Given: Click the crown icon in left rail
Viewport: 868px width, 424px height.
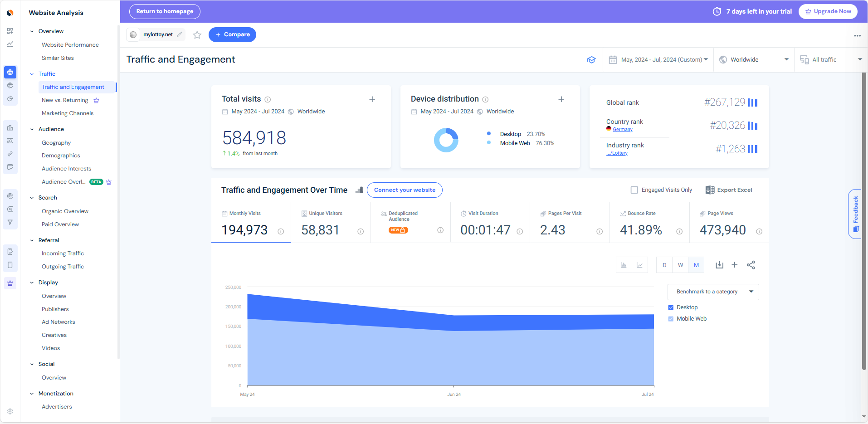Looking at the screenshot, I should click(10, 283).
